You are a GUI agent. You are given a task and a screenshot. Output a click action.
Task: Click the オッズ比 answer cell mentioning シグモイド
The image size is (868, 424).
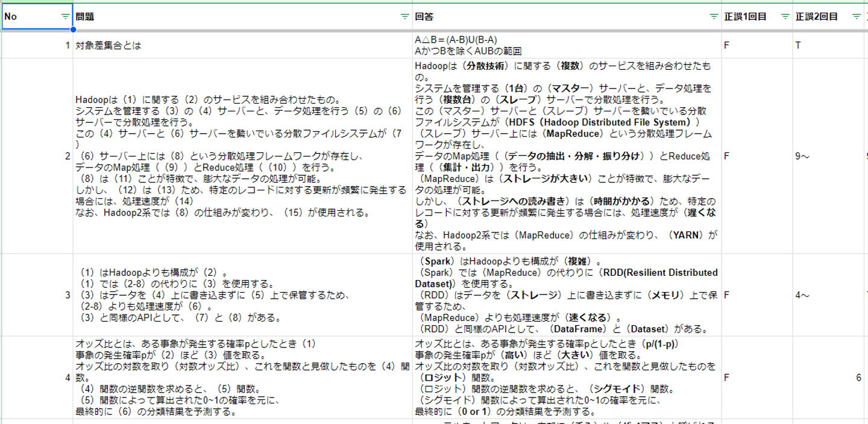click(567, 378)
